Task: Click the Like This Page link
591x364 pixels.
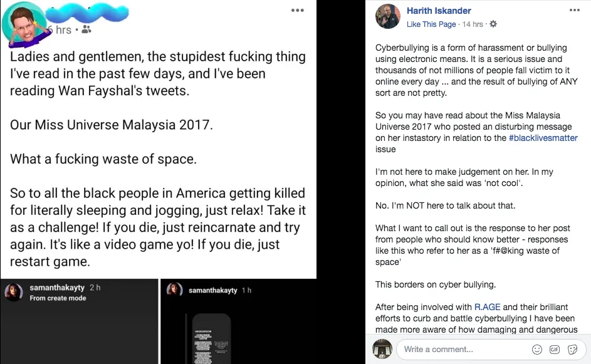Action: (431, 24)
